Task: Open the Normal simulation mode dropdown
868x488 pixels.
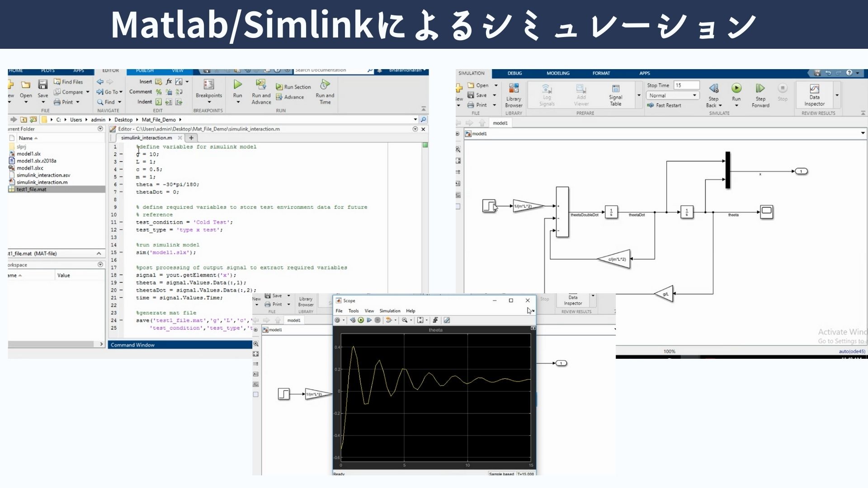Action: click(673, 95)
